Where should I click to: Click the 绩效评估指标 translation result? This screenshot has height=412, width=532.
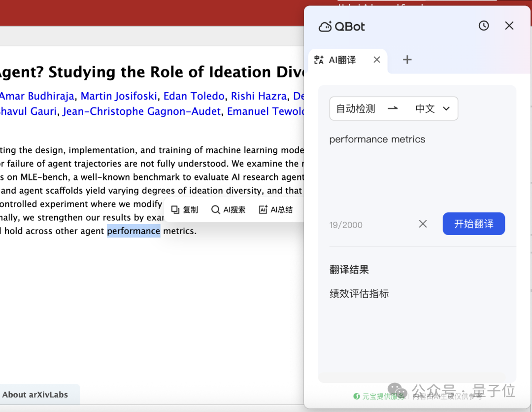(x=359, y=294)
